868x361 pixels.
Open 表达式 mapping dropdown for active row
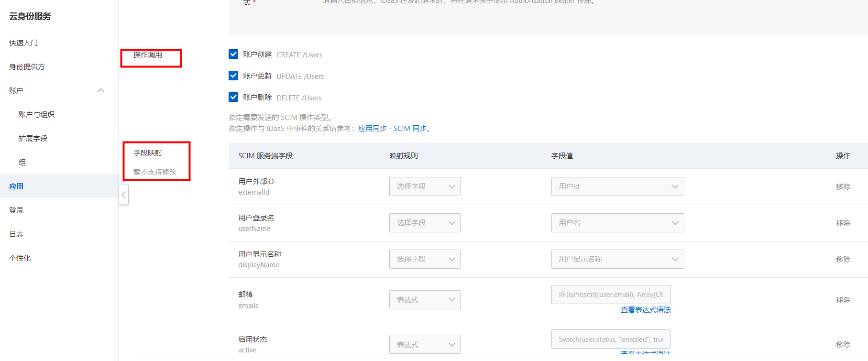click(x=425, y=344)
